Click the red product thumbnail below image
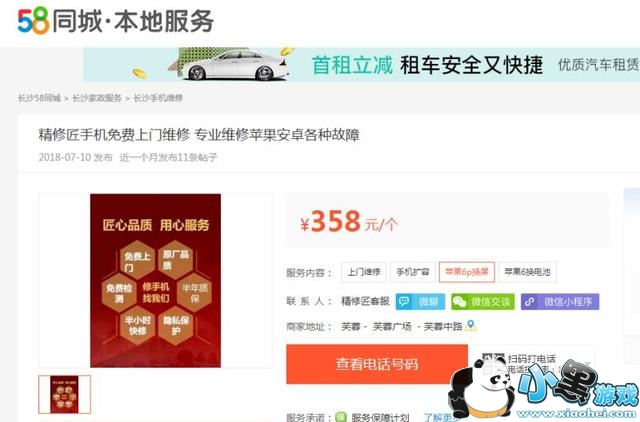The height and width of the screenshot is (422, 640). click(x=64, y=394)
